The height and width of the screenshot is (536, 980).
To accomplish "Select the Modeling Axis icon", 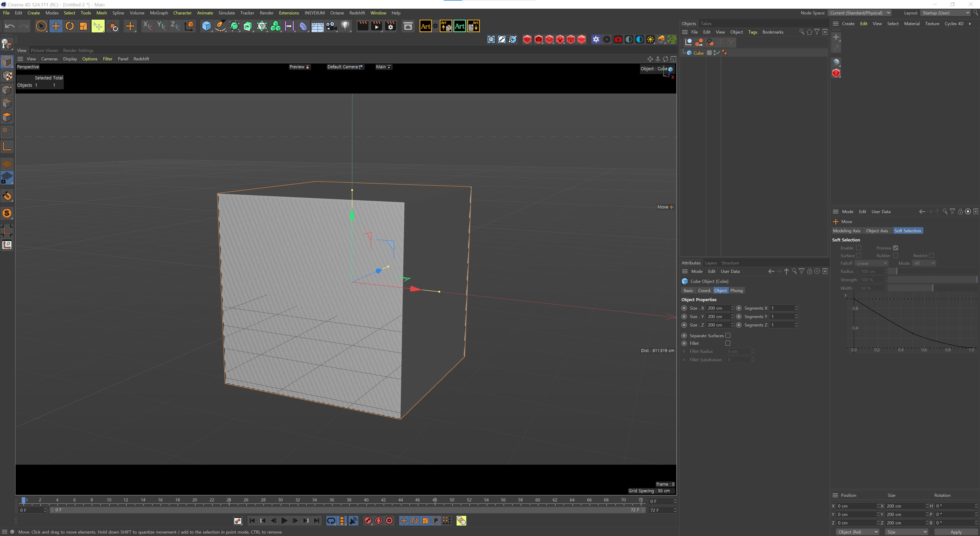I will coord(847,230).
